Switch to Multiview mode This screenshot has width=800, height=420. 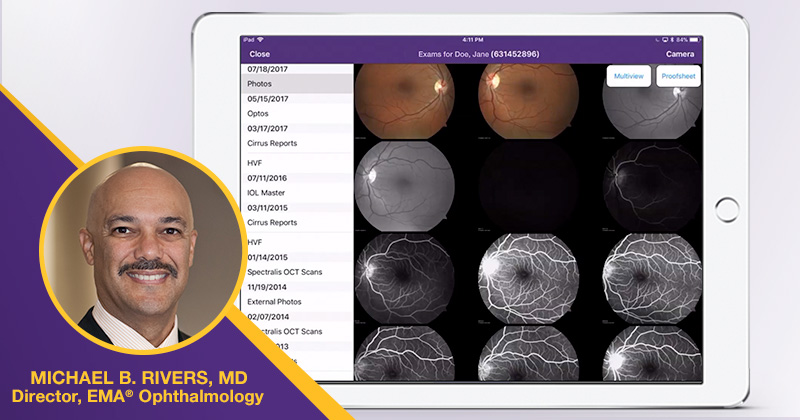(x=629, y=76)
